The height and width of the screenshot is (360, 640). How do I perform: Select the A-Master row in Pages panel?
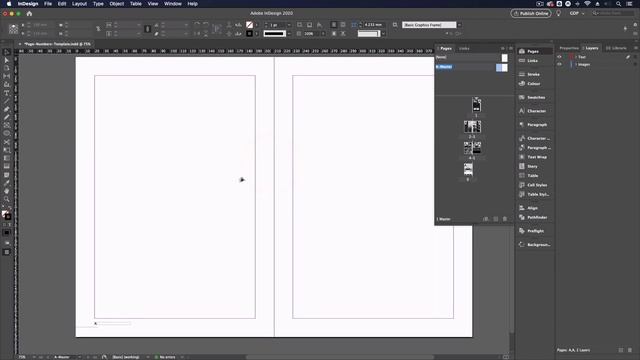tap(472, 67)
